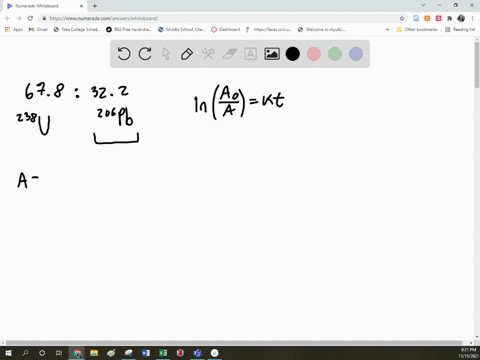The height and width of the screenshot is (360, 480).
Task: Select the eraser tool
Action: (229, 54)
